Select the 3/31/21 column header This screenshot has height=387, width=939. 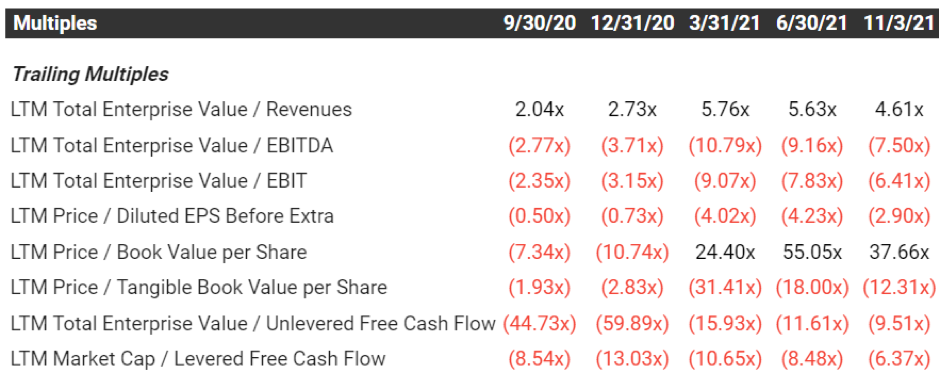click(x=724, y=23)
